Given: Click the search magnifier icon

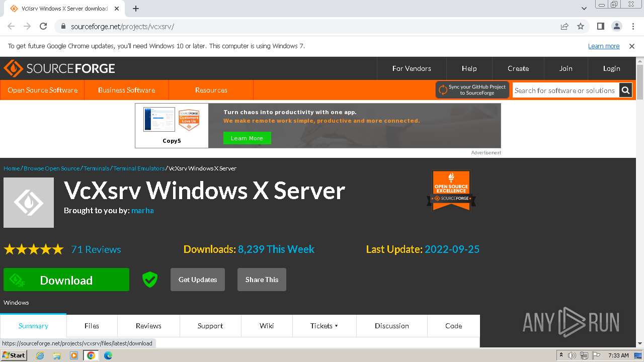Looking at the screenshot, I should (x=625, y=90).
